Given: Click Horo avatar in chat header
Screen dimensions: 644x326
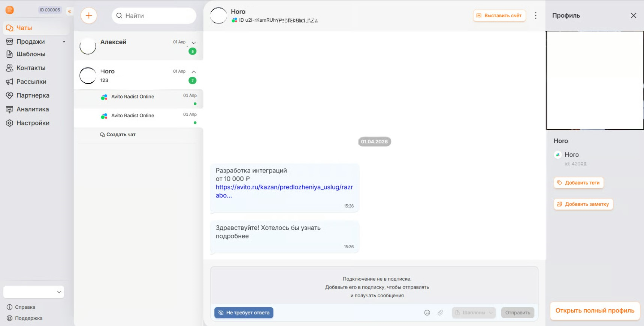Looking at the screenshot, I should coord(219,16).
